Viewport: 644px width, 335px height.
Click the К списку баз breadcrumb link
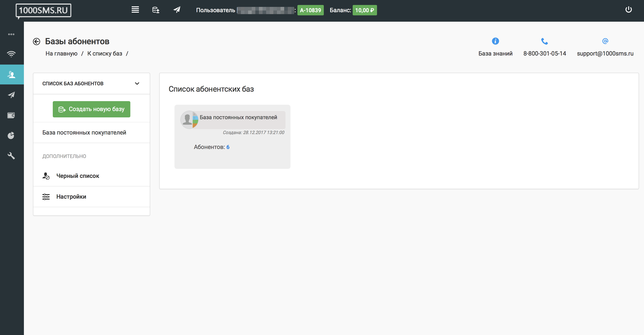(x=105, y=54)
